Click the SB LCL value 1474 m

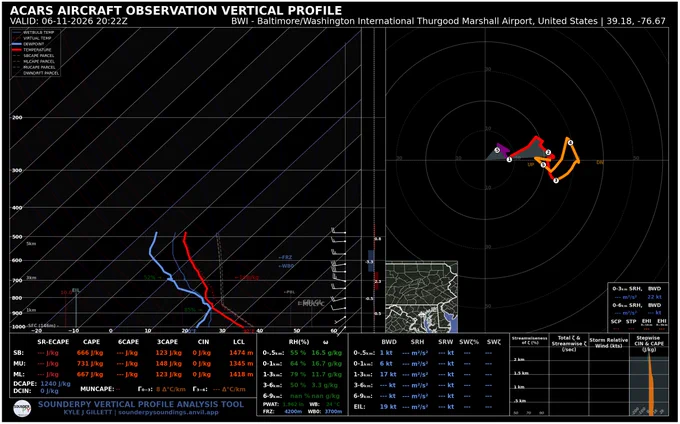(x=241, y=352)
